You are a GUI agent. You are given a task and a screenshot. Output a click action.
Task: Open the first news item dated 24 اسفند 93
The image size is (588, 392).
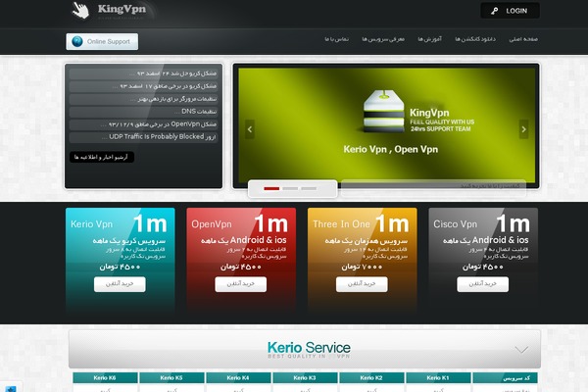tap(143, 73)
